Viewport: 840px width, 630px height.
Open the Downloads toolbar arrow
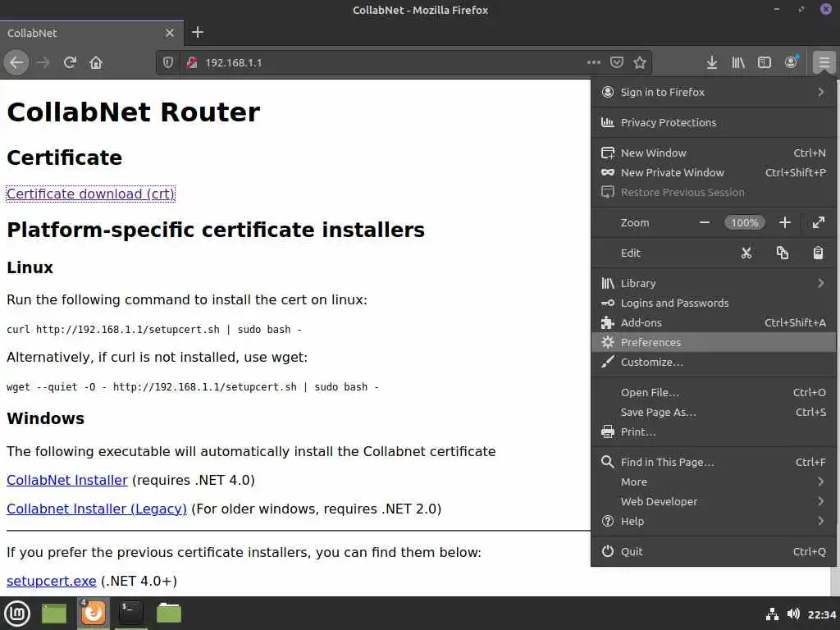pyautogui.click(x=711, y=62)
